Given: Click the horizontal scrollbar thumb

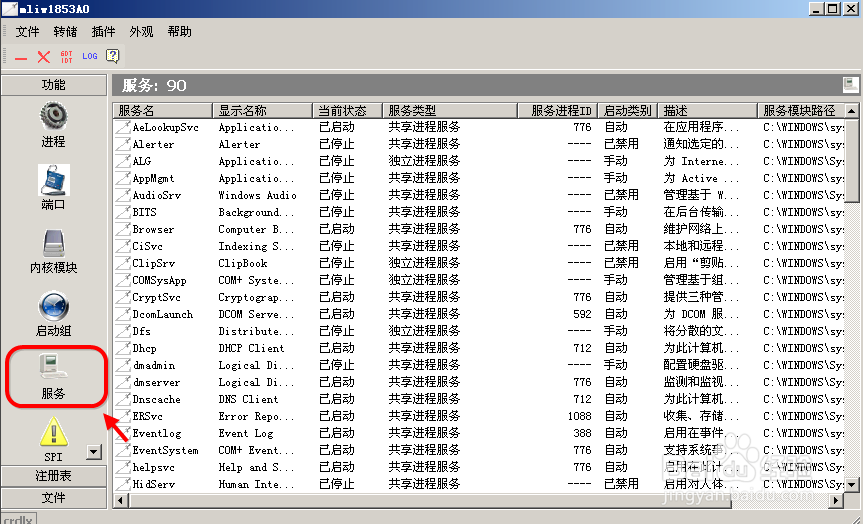Looking at the screenshot, I should tap(429, 500).
